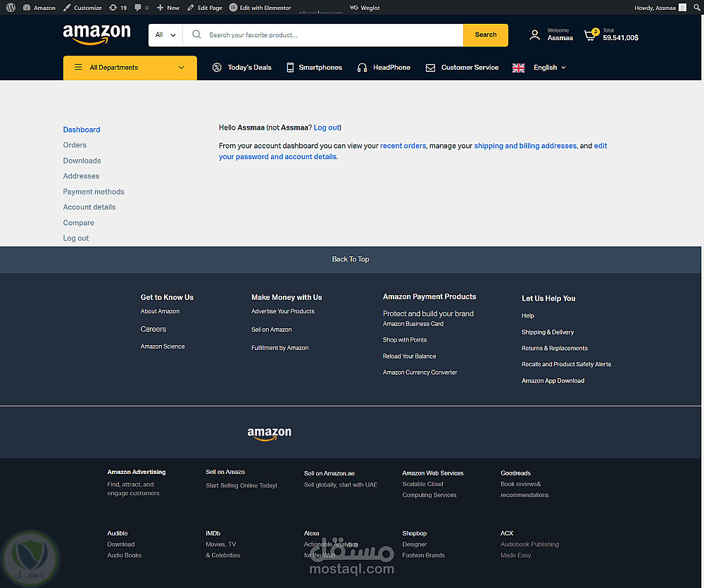Viewport: 704px width, 588px height.
Task: Click the admin bar search magnifier
Action: (x=697, y=8)
